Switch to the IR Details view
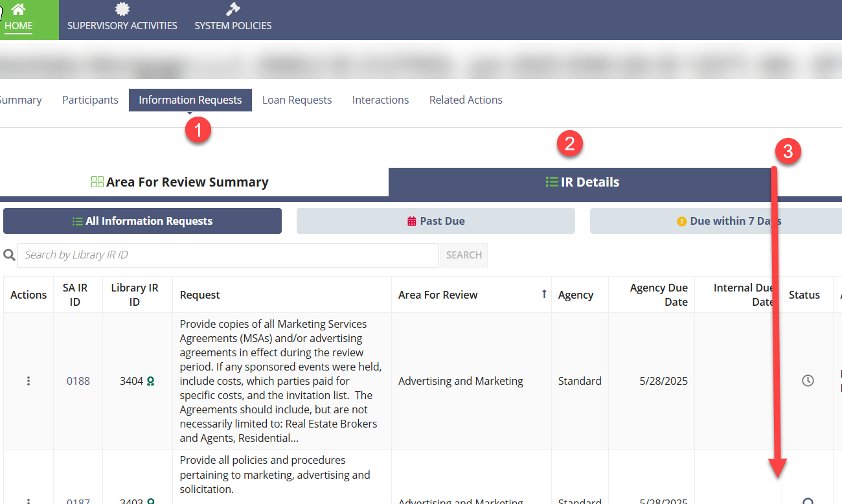842x504 pixels. tap(582, 182)
